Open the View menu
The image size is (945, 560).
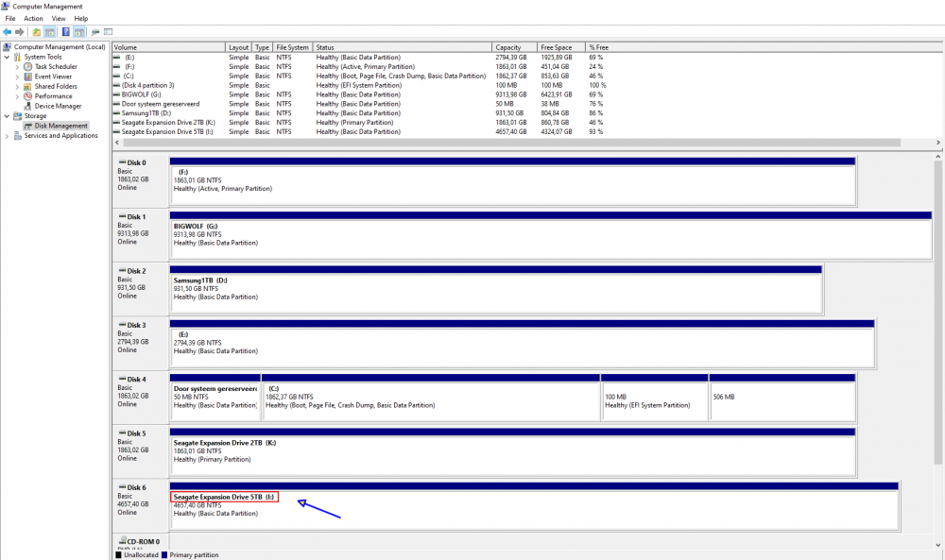click(x=59, y=17)
